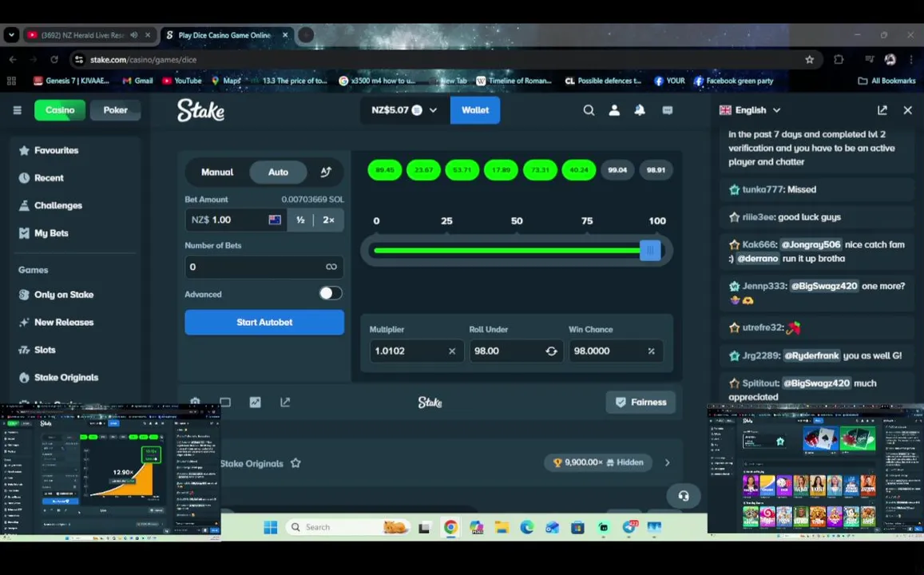Open the game settings gear icon
Image resolution: width=924 pixels, height=575 pixels.
(x=195, y=402)
